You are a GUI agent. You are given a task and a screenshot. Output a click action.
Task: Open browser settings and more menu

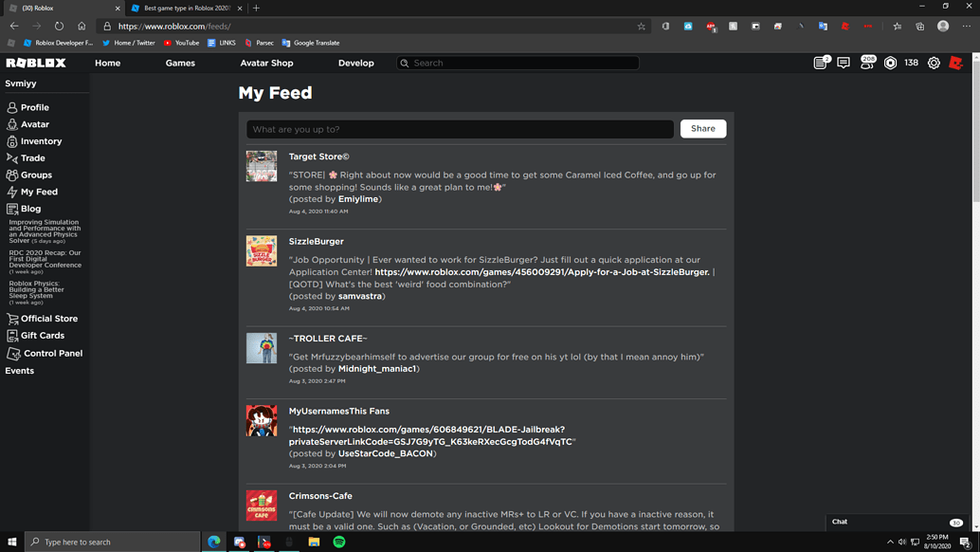[x=966, y=27]
